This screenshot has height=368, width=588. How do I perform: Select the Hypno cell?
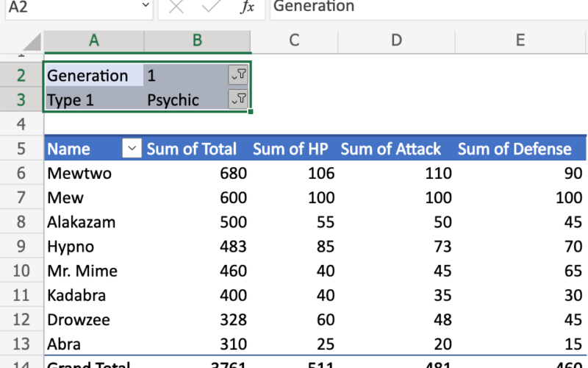[x=94, y=247]
